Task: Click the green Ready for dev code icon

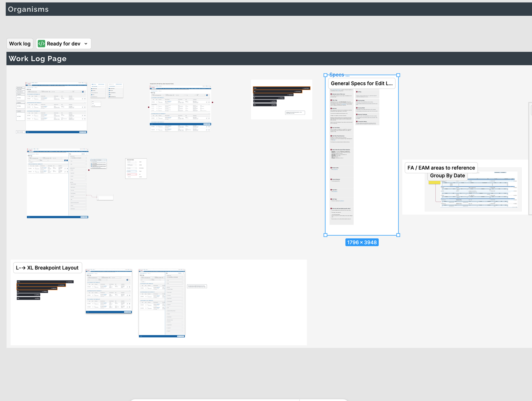Action: point(41,44)
